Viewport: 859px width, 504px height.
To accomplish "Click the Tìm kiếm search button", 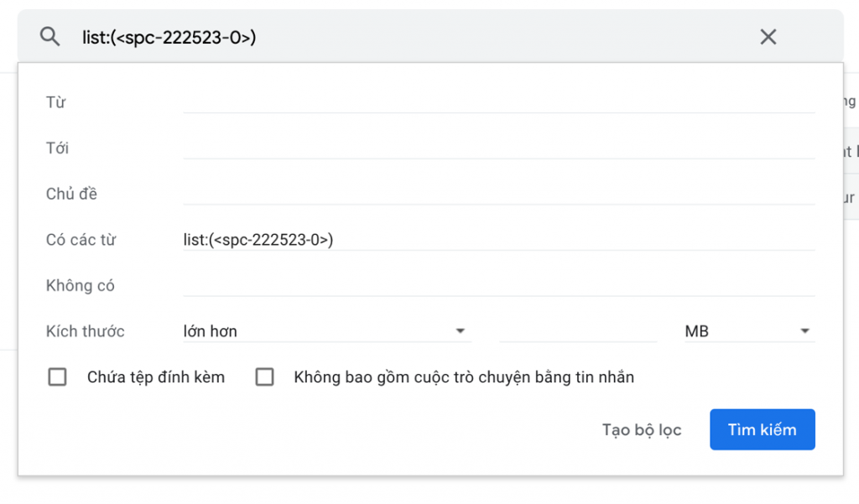I will point(762,429).
